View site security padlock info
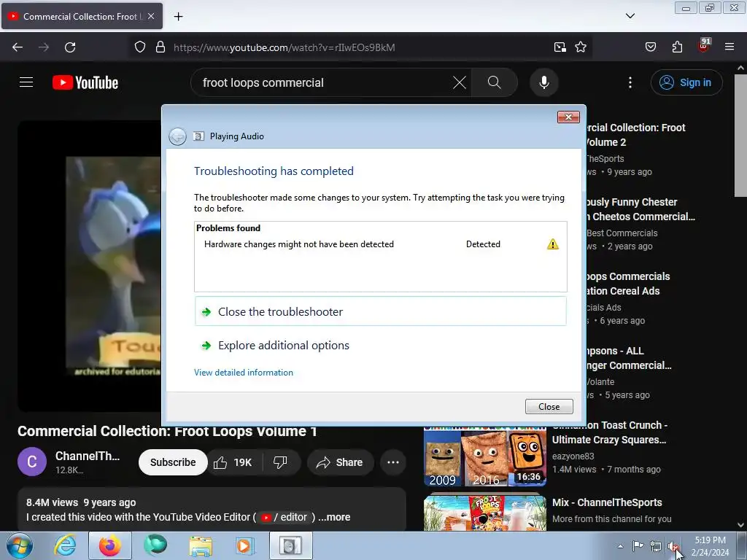747x560 pixels. pos(160,47)
